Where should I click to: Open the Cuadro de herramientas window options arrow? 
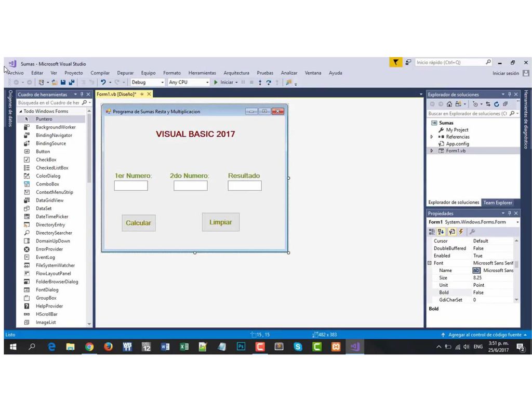click(75, 95)
